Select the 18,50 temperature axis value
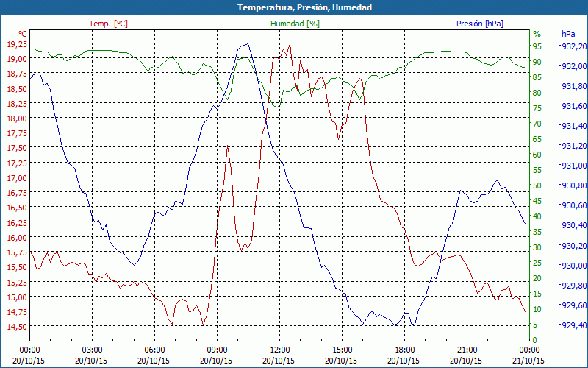 tap(17, 88)
